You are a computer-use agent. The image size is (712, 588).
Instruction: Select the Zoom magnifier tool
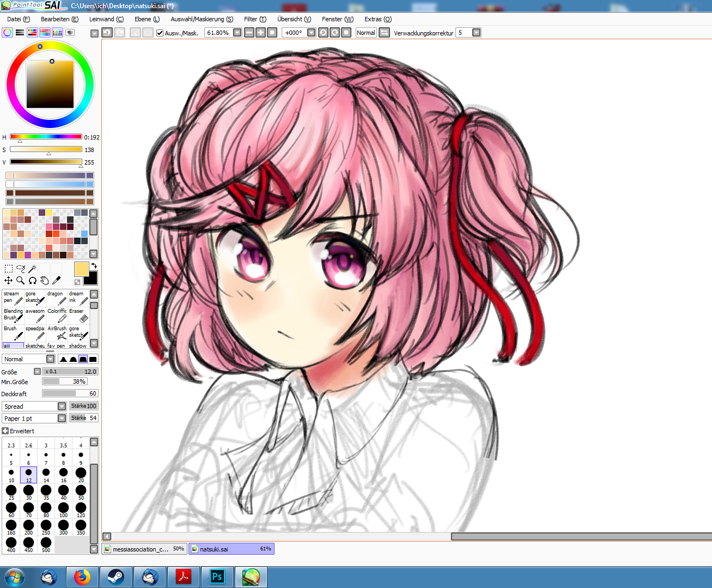(x=21, y=281)
